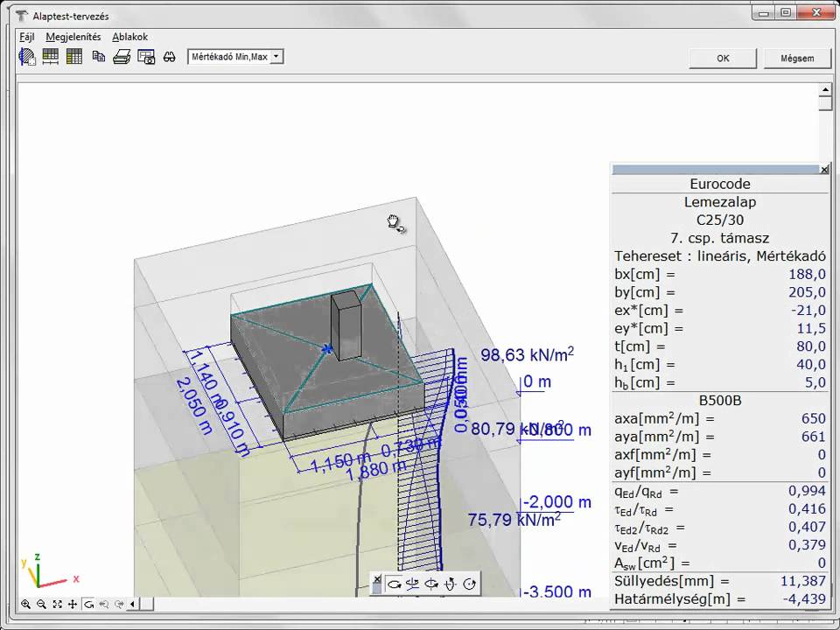Viewport: 840px width, 630px height.
Task: Click the -3,500 m depth label
Action: 557,591
